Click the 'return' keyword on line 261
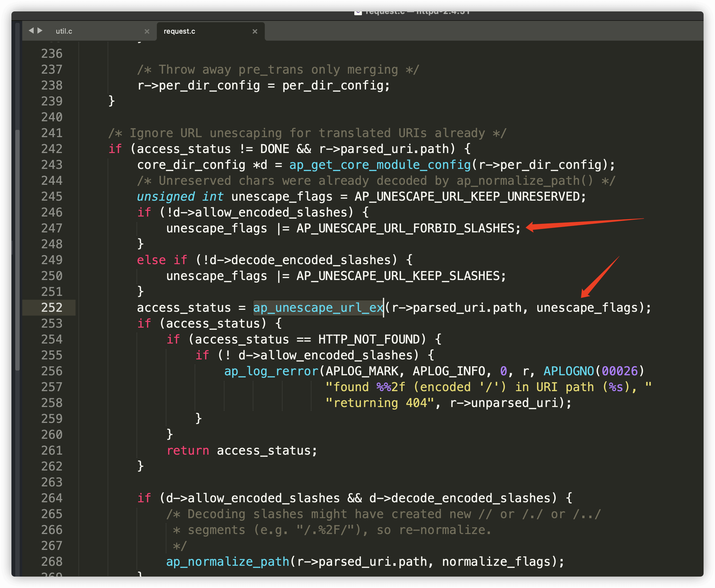 click(x=188, y=451)
